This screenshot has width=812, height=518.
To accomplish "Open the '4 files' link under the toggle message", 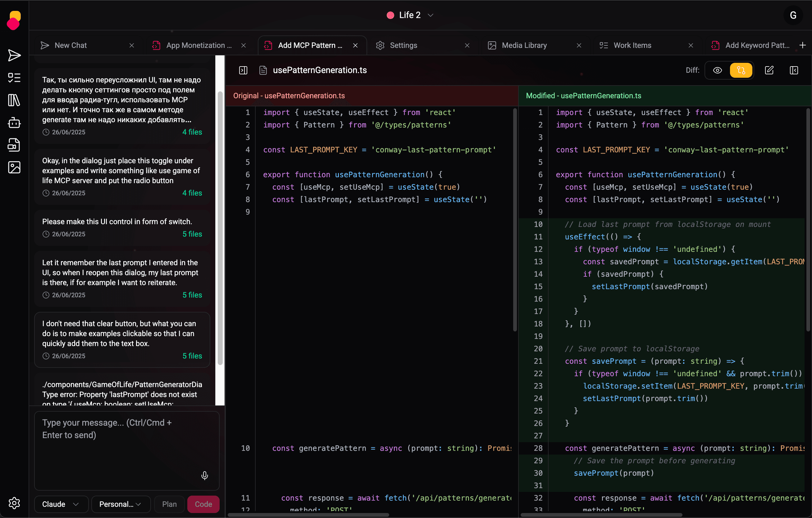I will 192,193.
